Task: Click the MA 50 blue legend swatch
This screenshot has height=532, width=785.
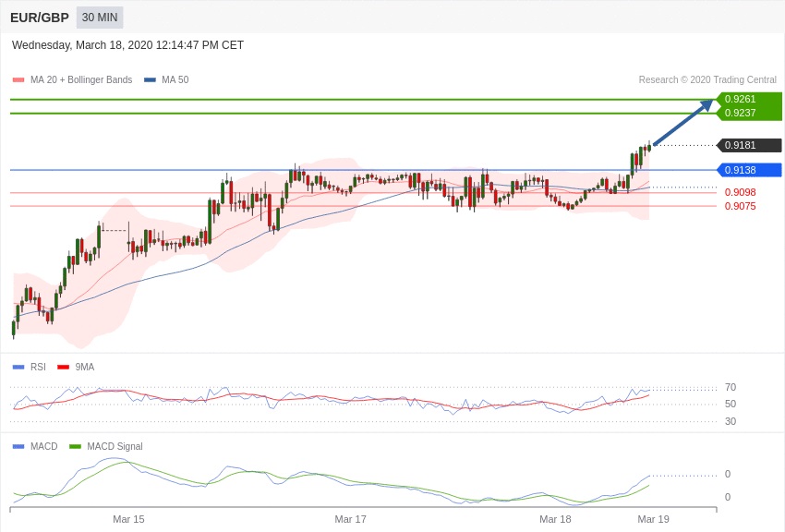Action: [151, 80]
